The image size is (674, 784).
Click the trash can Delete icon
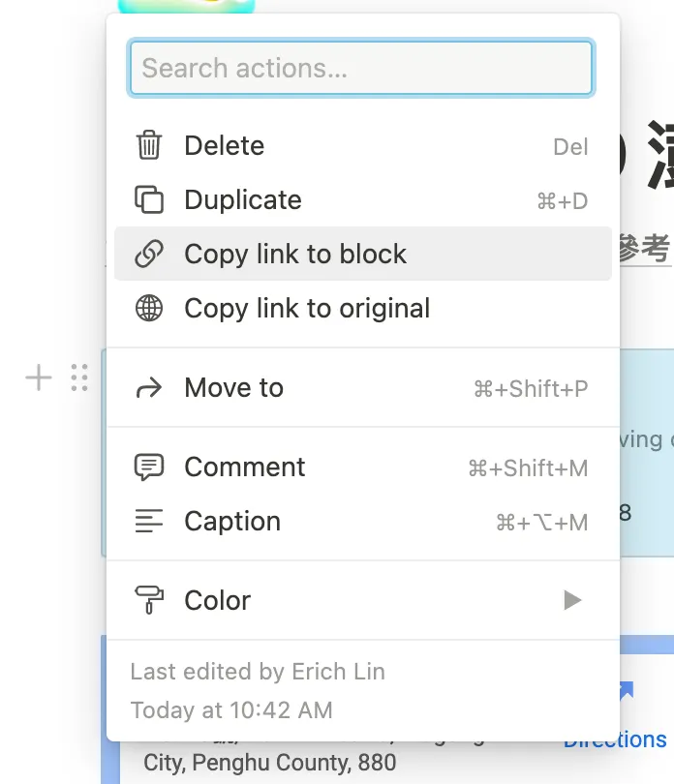148,146
